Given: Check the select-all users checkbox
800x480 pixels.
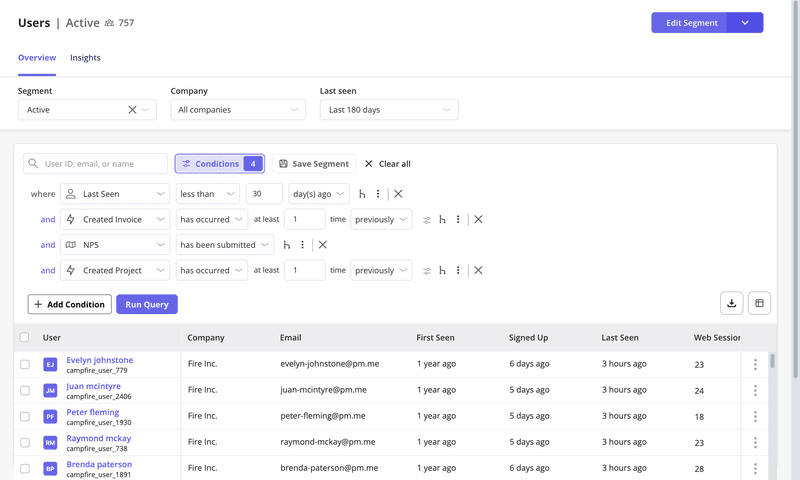Looking at the screenshot, I should (25, 338).
